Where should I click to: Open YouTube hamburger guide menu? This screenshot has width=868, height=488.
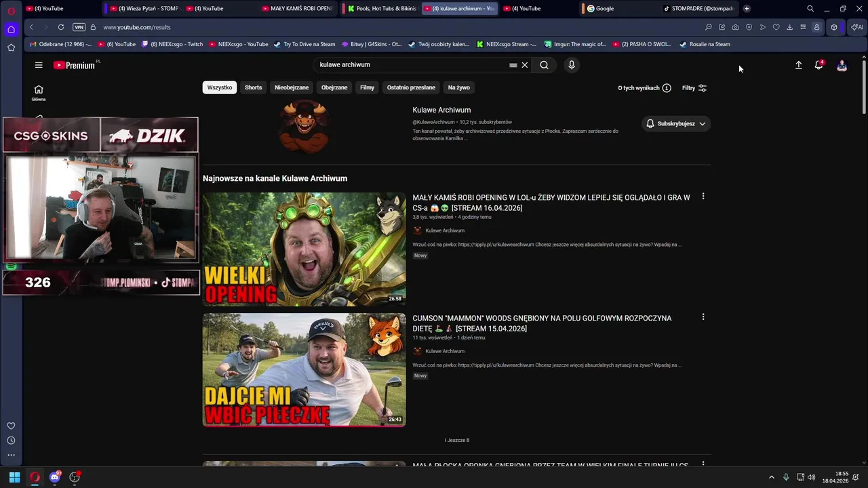coord(39,65)
